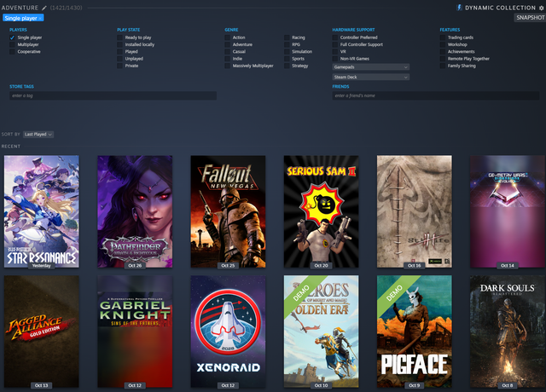This screenshot has width=546, height=392.
Task: Open the Serious Sam II game cover
Action: [321, 211]
